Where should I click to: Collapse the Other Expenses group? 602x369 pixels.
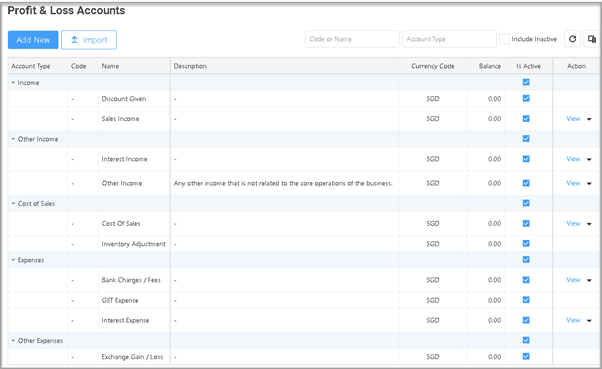click(13, 341)
